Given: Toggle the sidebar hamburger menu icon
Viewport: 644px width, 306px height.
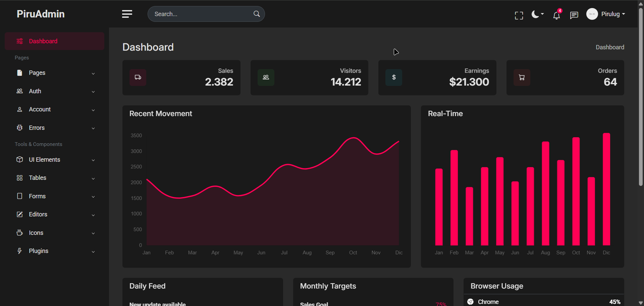Looking at the screenshot, I should (x=127, y=14).
